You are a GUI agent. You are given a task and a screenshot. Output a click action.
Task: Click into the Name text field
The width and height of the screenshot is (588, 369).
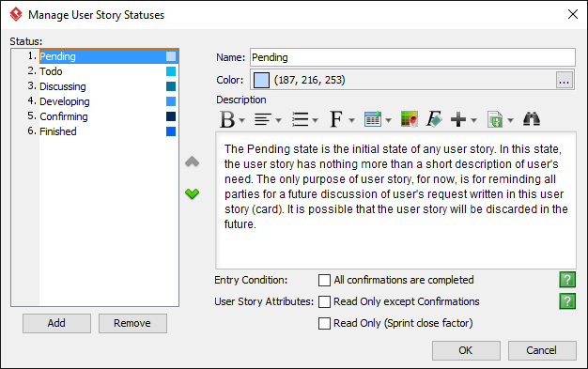coord(412,57)
